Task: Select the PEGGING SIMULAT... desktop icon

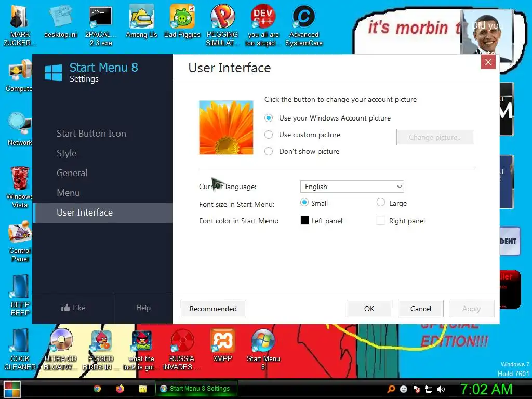Action: point(222,25)
